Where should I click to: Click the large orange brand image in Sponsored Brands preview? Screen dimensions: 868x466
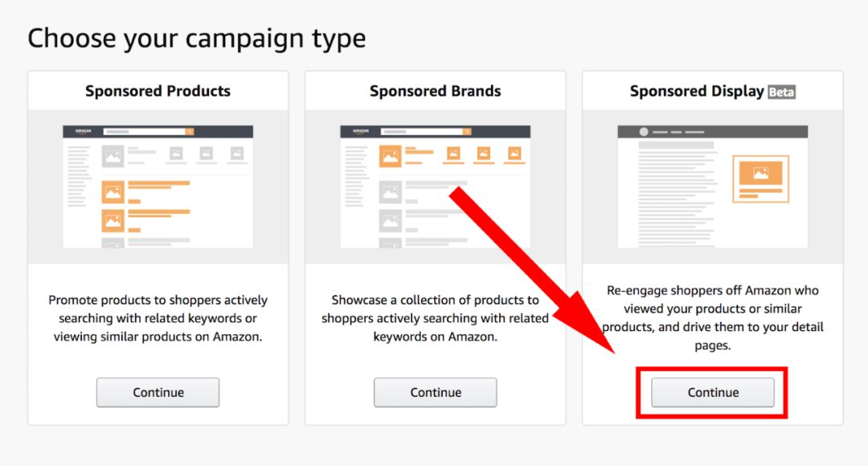coord(390,156)
